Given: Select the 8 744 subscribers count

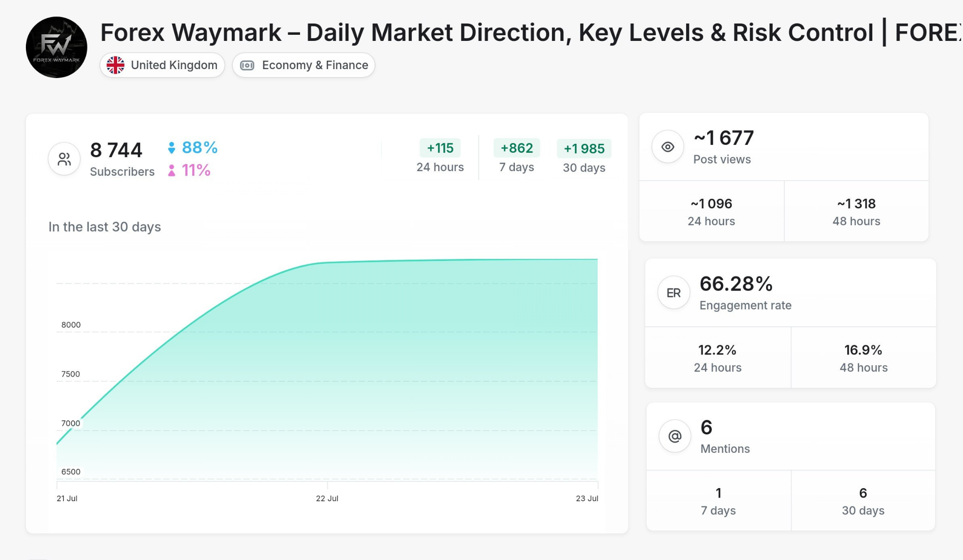Looking at the screenshot, I should coord(116,150).
